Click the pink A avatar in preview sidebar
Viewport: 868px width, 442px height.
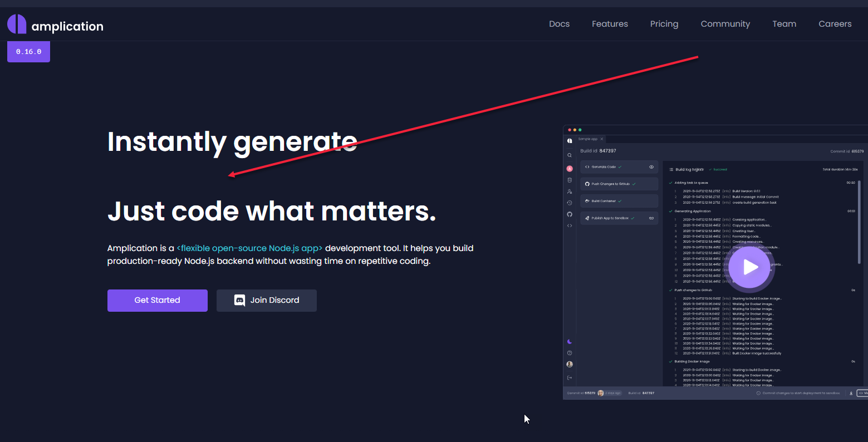click(570, 169)
